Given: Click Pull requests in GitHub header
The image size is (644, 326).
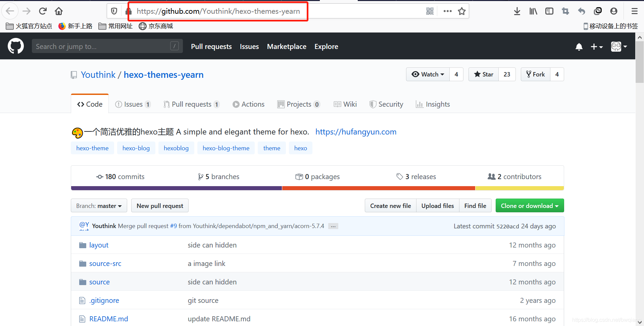Looking at the screenshot, I should pos(211,47).
